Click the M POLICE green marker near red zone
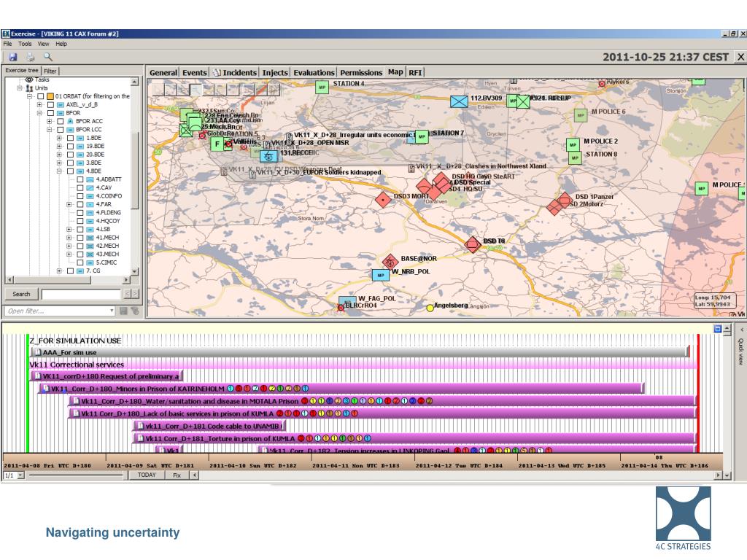747x560 pixels. coord(701,189)
